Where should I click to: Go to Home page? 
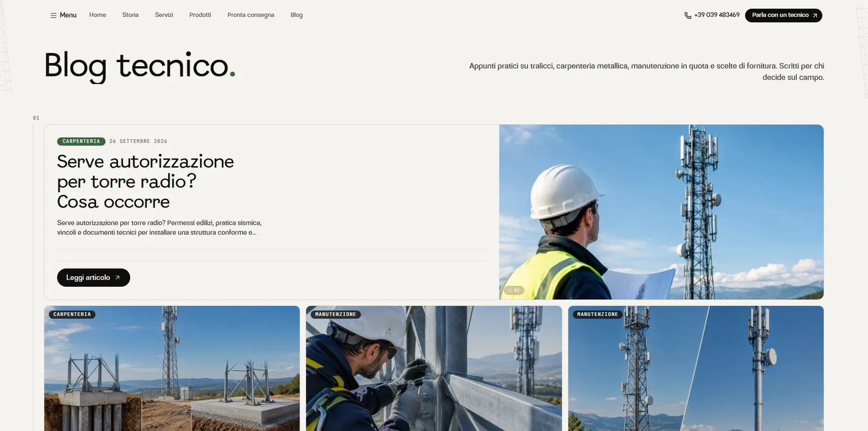point(98,15)
